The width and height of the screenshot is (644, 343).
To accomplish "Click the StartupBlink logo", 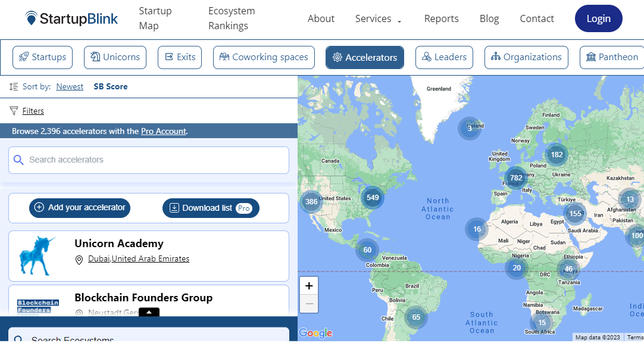I will [x=71, y=18].
